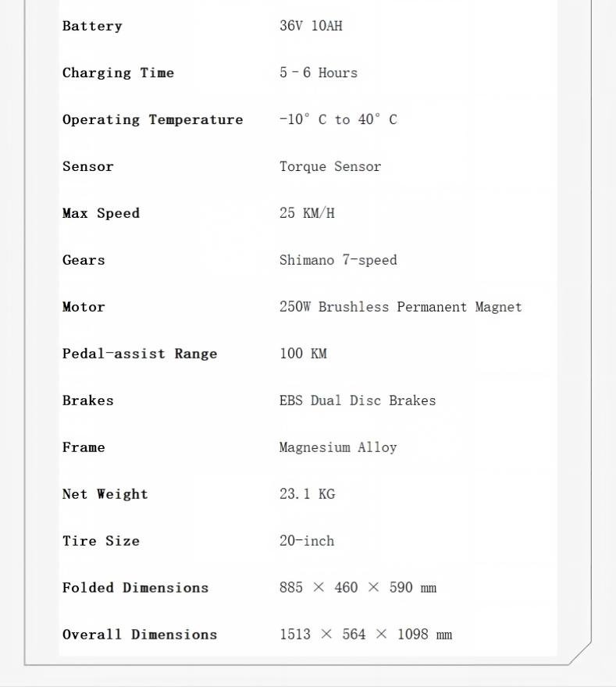Select the 885 × 460 × 590 mm text
Image resolution: width=616 pixels, height=687 pixels.
(358, 588)
